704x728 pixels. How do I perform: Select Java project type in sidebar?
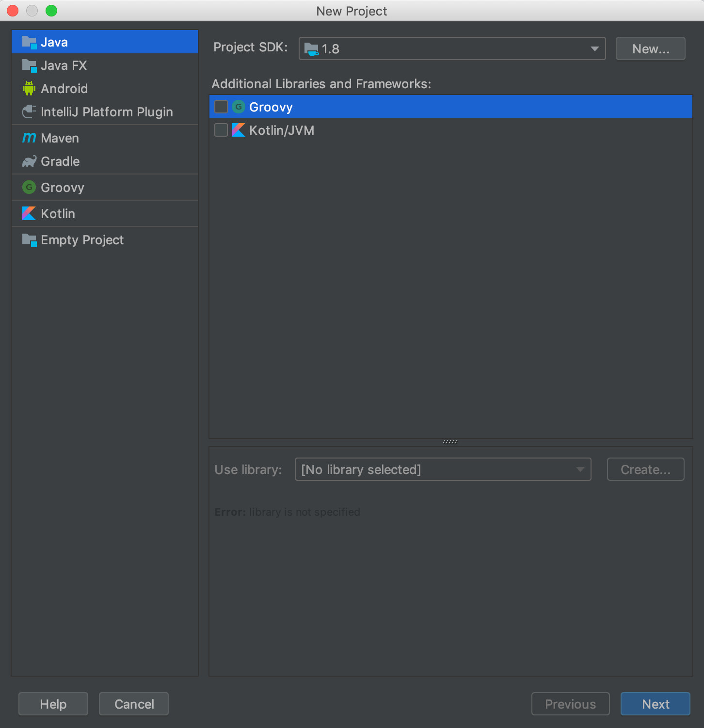pos(105,42)
